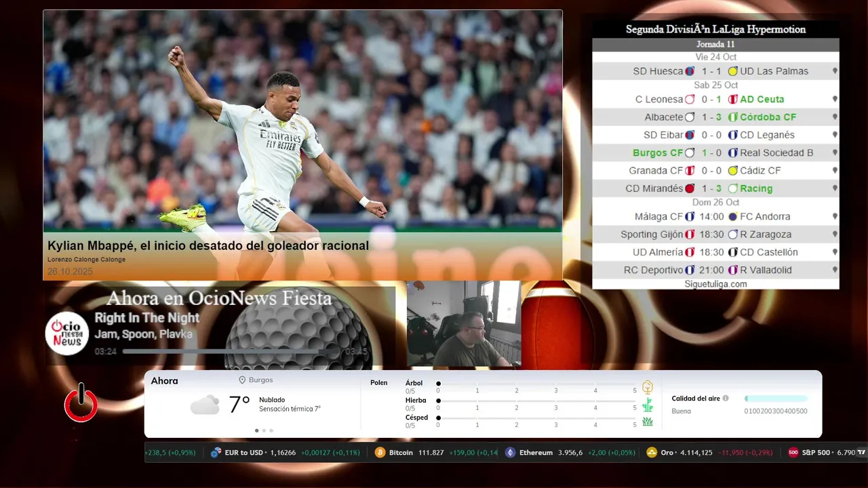Click the Árbol tree pollen icon
The width and height of the screenshot is (868, 488).
click(648, 387)
